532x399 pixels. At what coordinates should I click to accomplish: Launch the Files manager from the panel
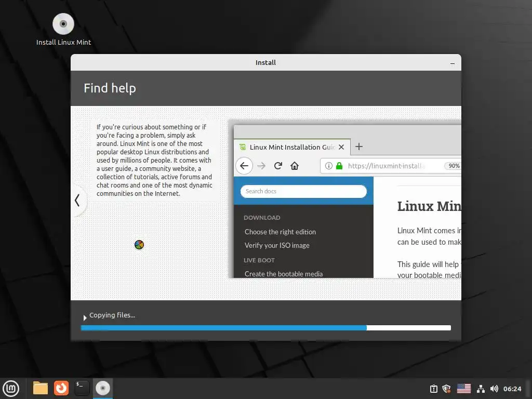(x=41, y=388)
